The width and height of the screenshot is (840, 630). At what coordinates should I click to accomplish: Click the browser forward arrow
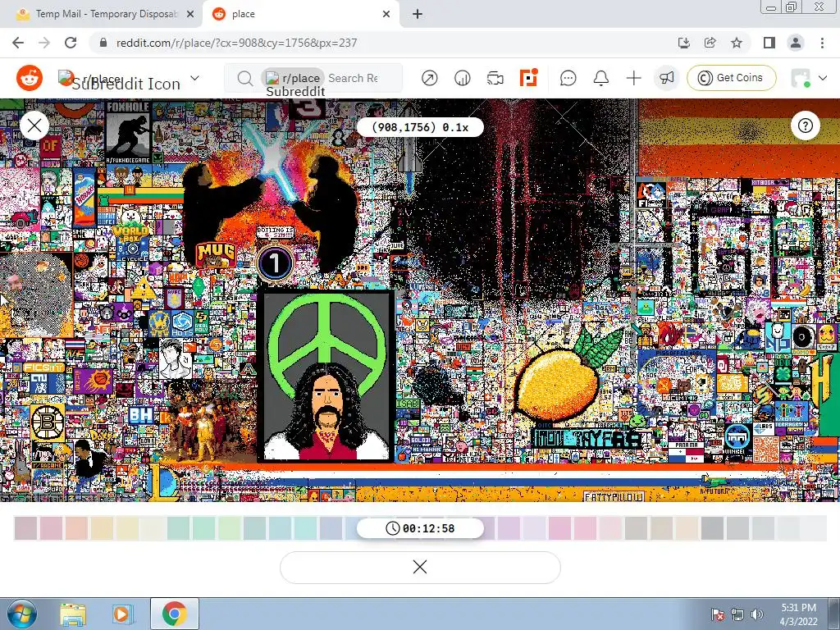[44, 43]
